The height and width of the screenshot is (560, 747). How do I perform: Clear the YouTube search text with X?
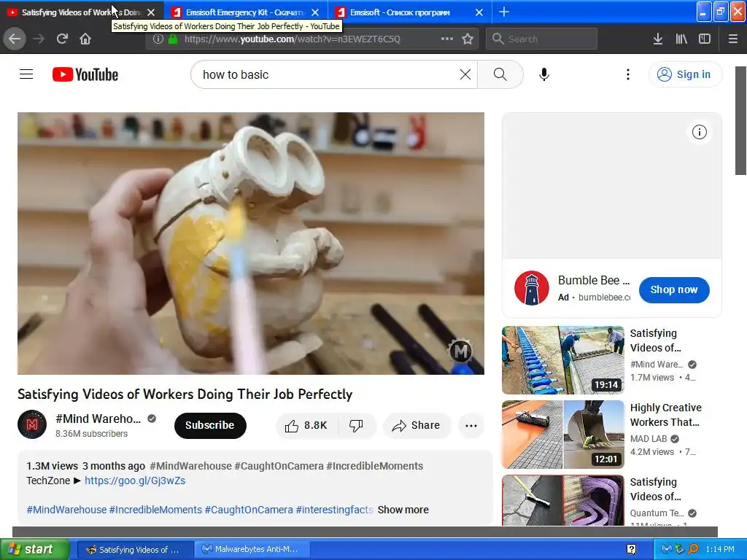pyautogui.click(x=465, y=74)
